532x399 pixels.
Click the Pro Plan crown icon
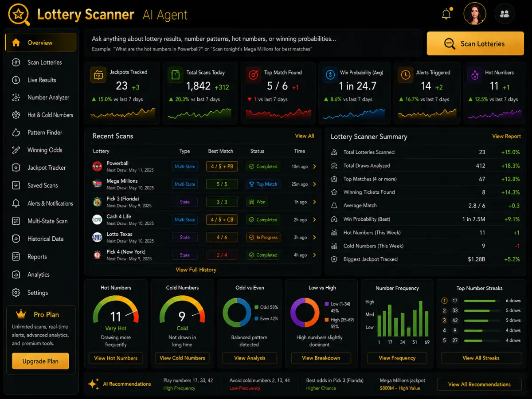pyautogui.click(x=21, y=314)
